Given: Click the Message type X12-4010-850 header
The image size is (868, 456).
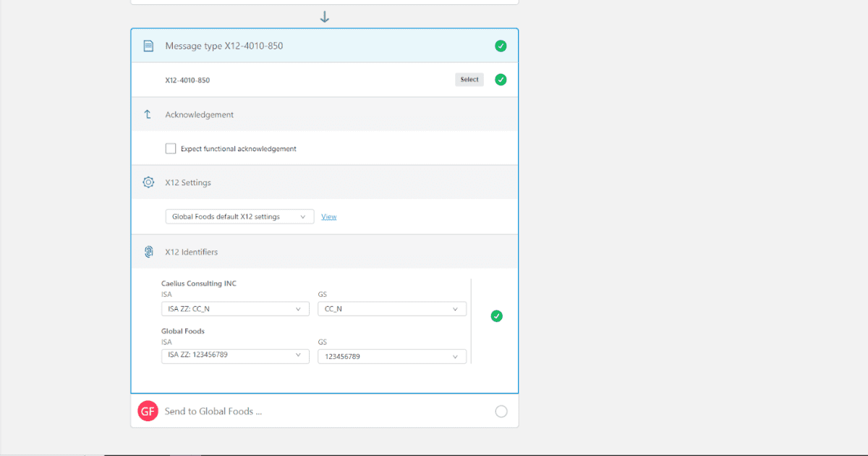Looking at the screenshot, I should (x=325, y=46).
